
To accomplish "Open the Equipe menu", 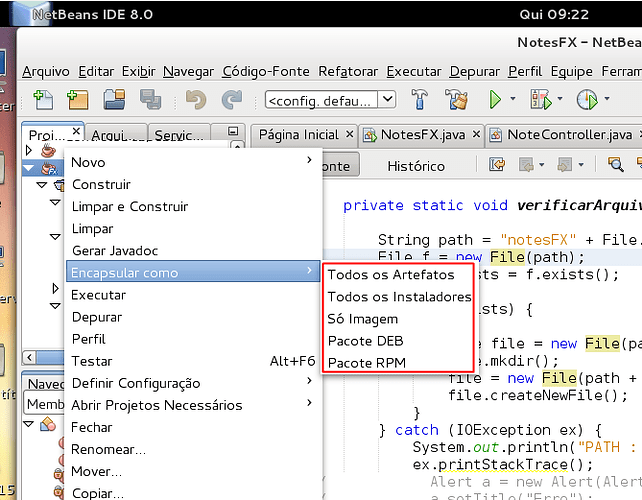I will pos(572,71).
